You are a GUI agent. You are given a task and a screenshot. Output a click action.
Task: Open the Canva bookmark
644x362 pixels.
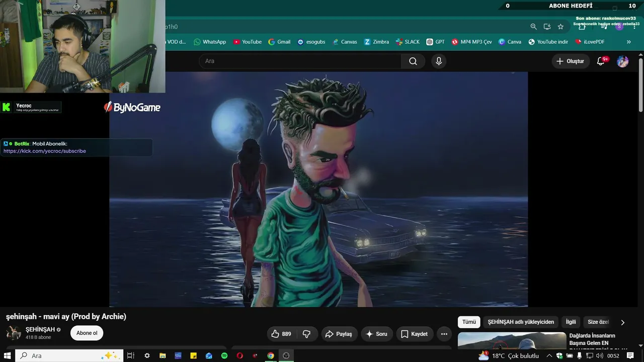(510, 42)
